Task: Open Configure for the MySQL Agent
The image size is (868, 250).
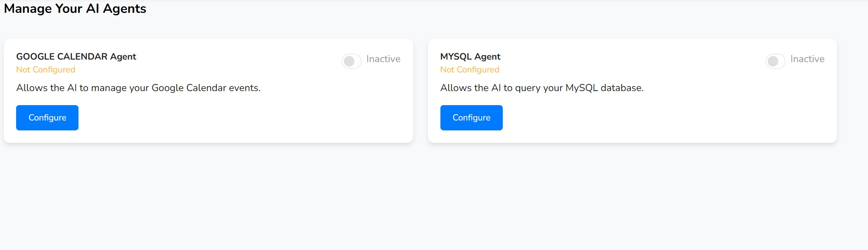Action: 471,118
